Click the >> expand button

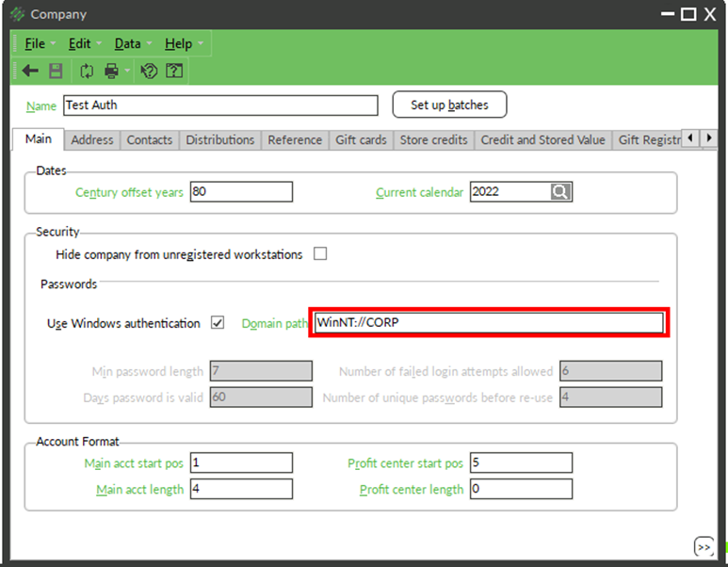coord(704,547)
